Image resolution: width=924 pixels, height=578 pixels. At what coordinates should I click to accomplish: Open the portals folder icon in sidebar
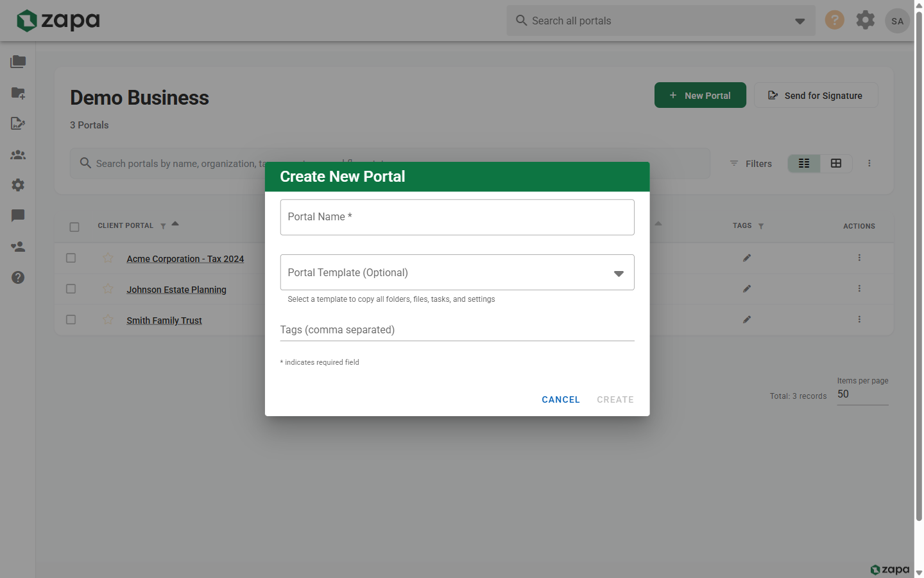tap(18, 62)
